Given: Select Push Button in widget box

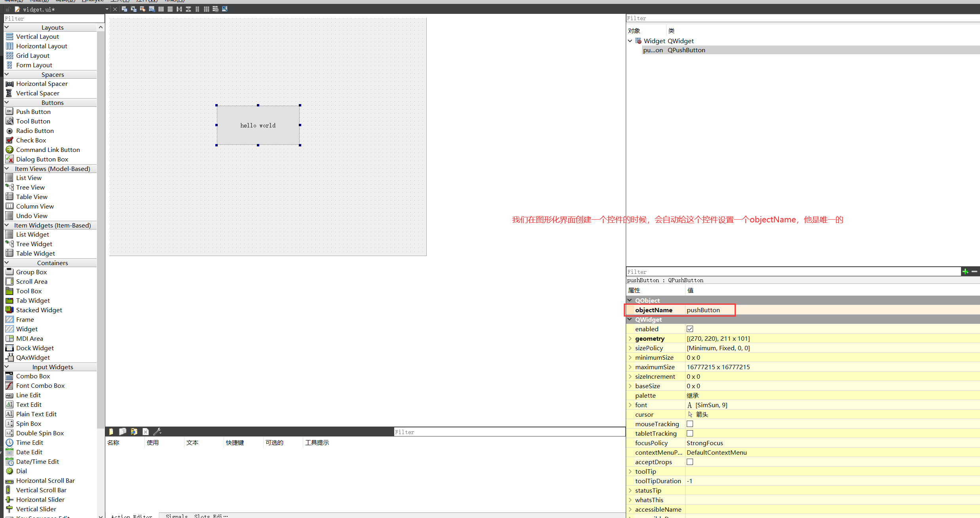Looking at the screenshot, I should [x=33, y=112].
